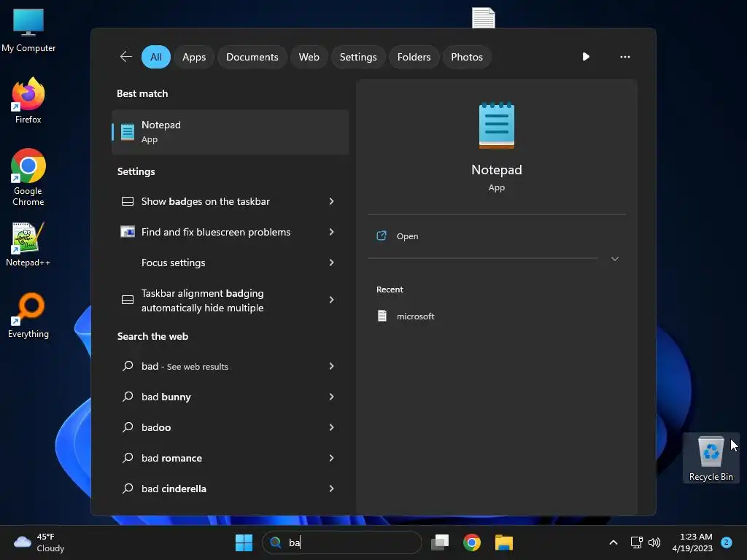
Task: Expand chevron for 'Show badges on the taskbar'
Action: coord(332,201)
